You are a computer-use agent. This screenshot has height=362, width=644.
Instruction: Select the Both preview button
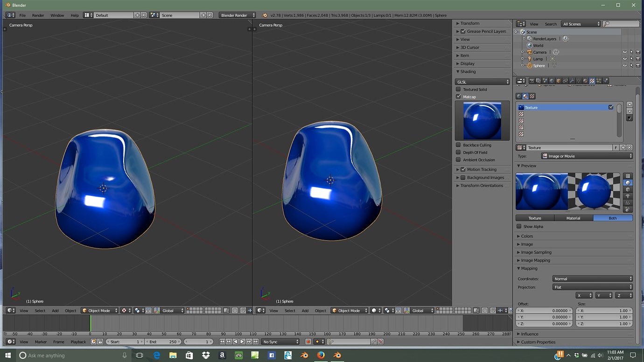tap(613, 218)
